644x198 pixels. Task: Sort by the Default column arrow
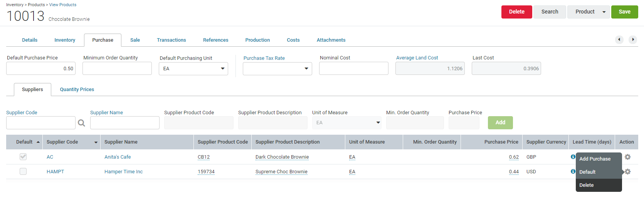pyautogui.click(x=38, y=142)
